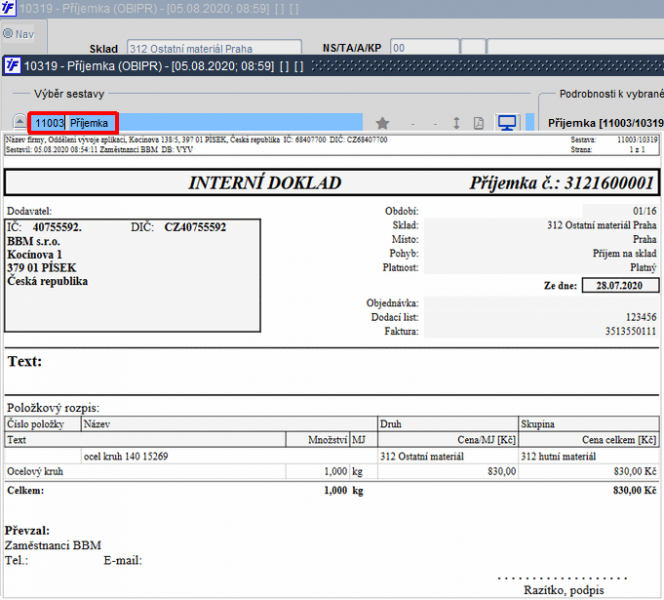This screenshot has width=664, height=600.
Task: Click the Druh cell 312 Ostatní materiál
Action: coord(422,456)
